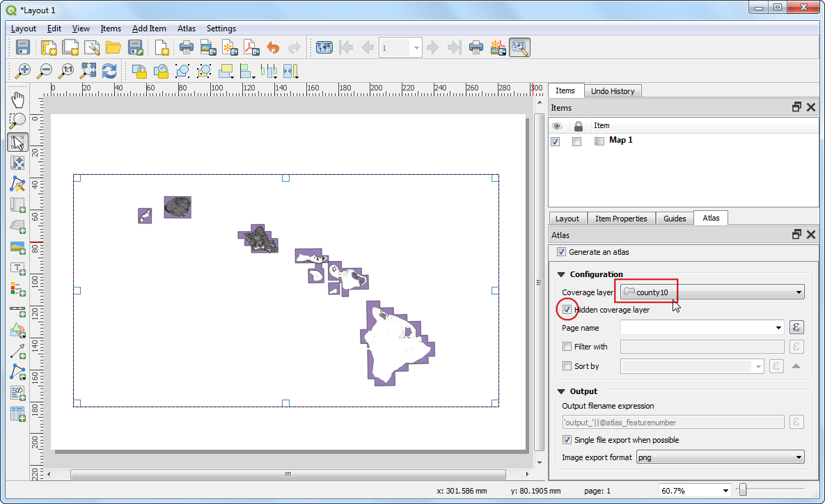Switch to Undo History tab
Viewport: 825px width, 504px height.
(612, 91)
